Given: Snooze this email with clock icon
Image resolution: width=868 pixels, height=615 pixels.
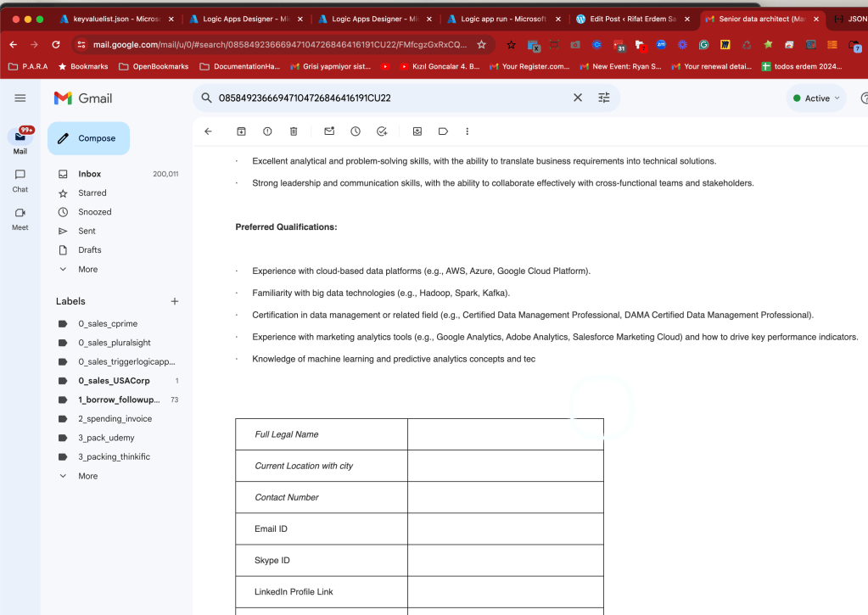Looking at the screenshot, I should point(356,131).
